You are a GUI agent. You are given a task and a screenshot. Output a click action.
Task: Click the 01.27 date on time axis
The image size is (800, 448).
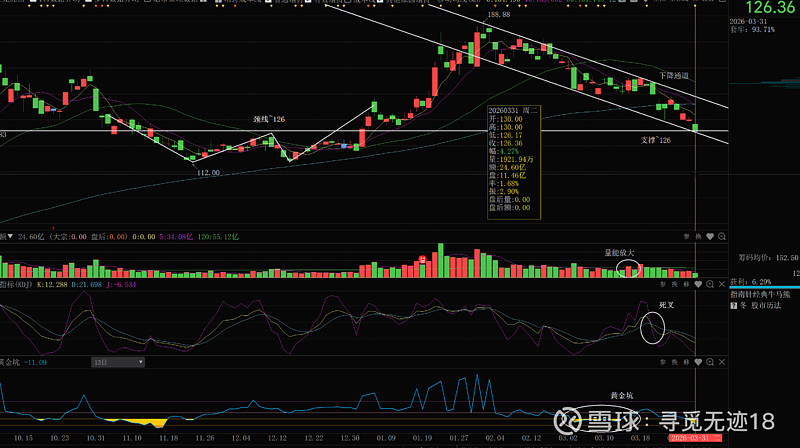pos(459,438)
